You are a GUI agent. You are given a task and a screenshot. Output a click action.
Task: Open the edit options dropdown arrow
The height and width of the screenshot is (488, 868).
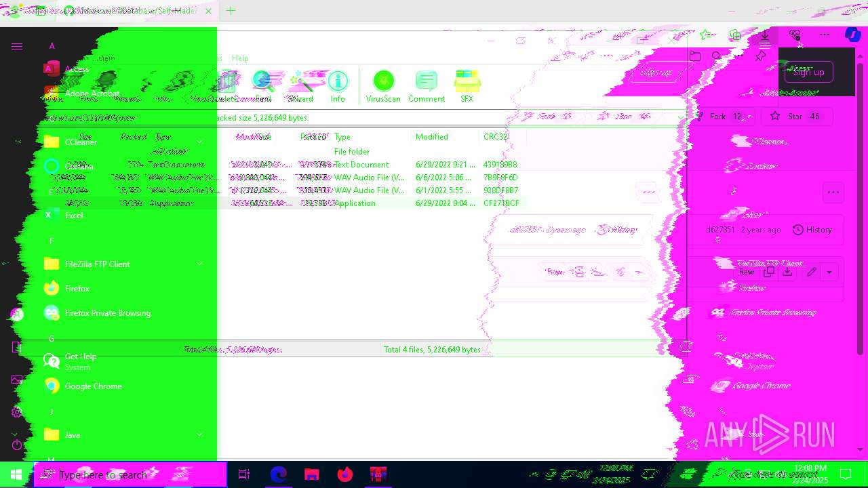click(x=829, y=272)
